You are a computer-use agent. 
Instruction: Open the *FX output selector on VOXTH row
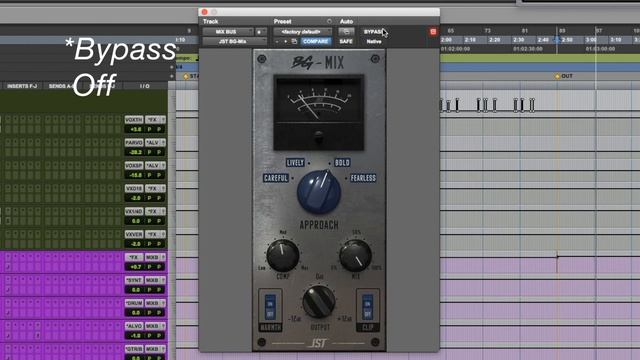tap(155, 120)
